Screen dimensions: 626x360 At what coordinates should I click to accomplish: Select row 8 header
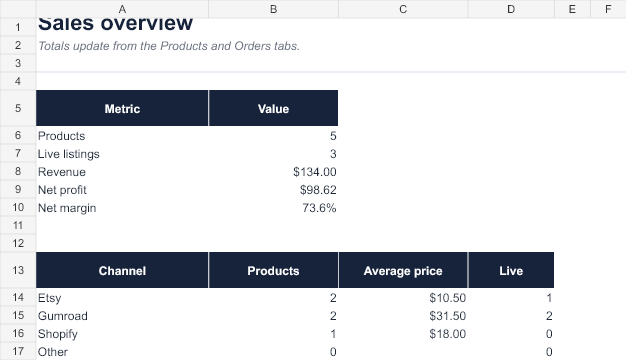[18, 171]
